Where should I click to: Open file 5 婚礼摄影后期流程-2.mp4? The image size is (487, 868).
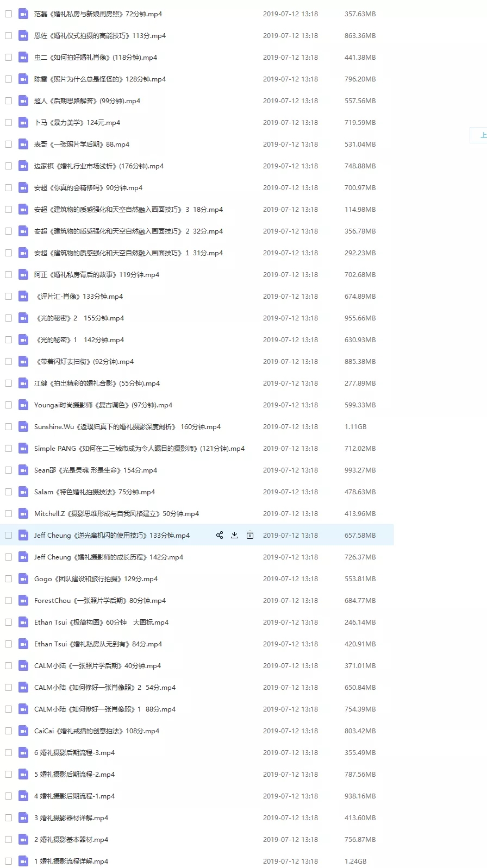click(x=74, y=774)
